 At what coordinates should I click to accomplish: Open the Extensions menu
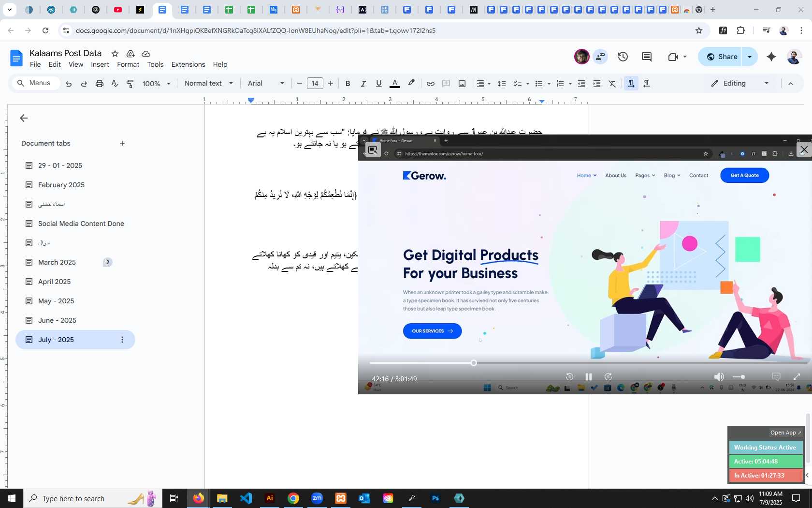188,64
